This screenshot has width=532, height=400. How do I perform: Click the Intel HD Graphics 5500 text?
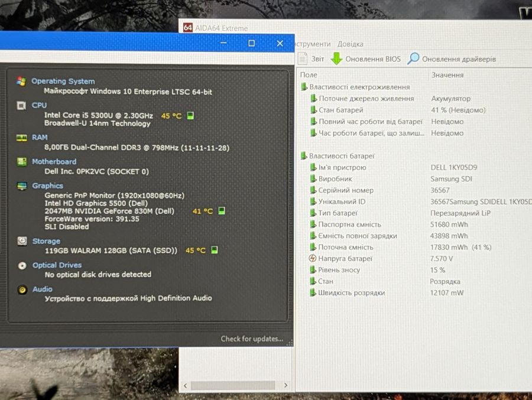pos(96,203)
